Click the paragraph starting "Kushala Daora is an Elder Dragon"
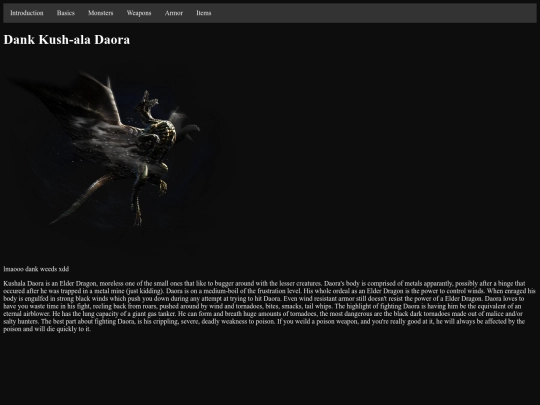 pos(270,306)
